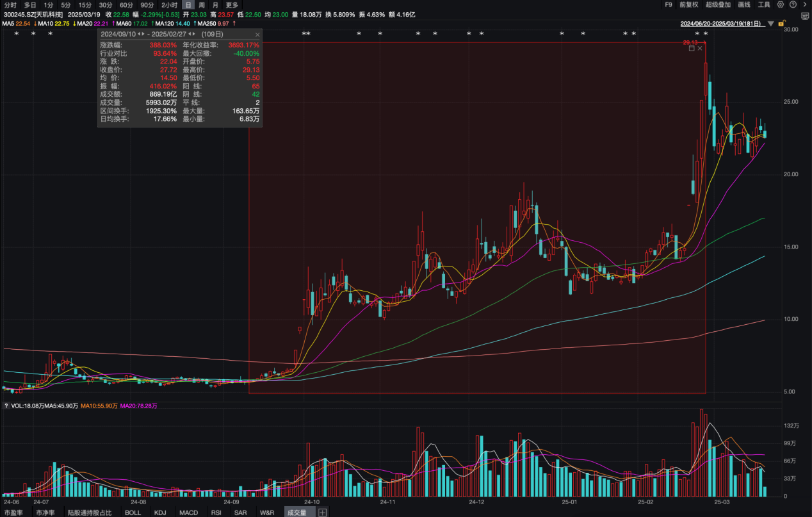Expand the date range dropdown triangle
This screenshot has width=812, height=517.
point(771,24)
